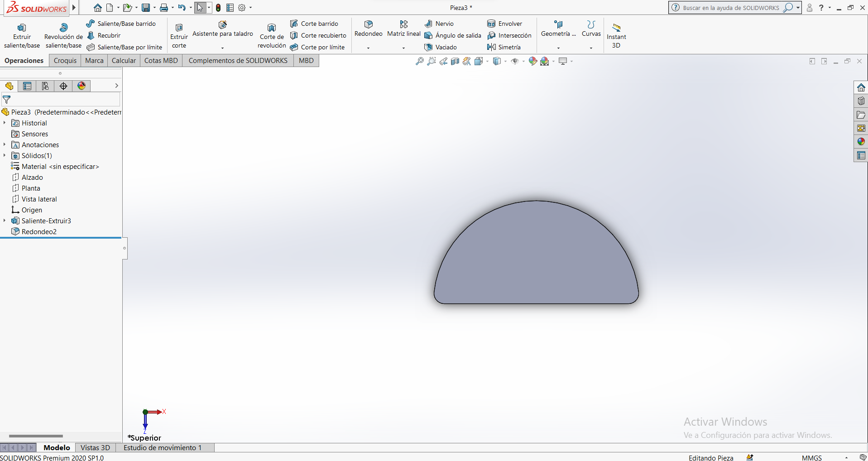Open the Calcular tab
The height and width of the screenshot is (461, 868).
(x=124, y=61)
